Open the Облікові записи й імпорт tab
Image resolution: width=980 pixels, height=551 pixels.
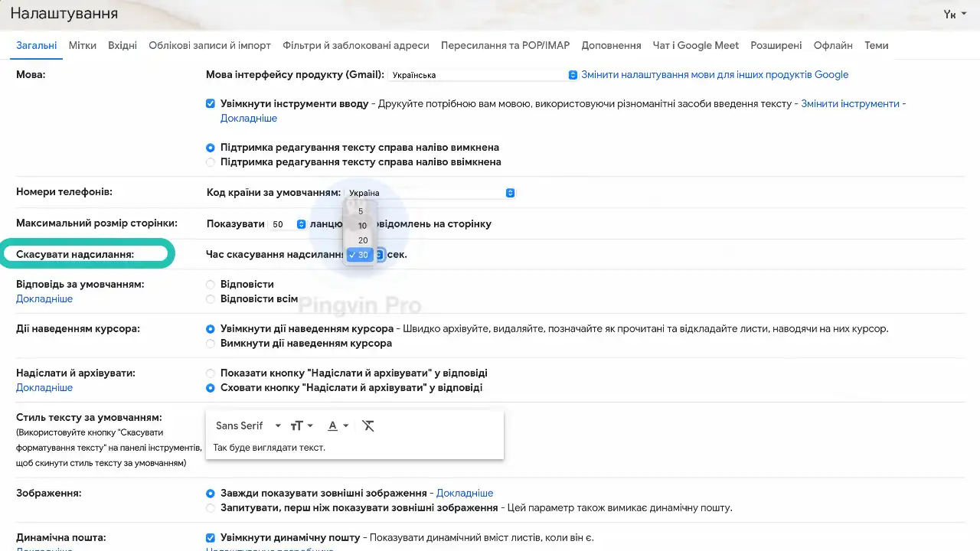pyautogui.click(x=210, y=45)
